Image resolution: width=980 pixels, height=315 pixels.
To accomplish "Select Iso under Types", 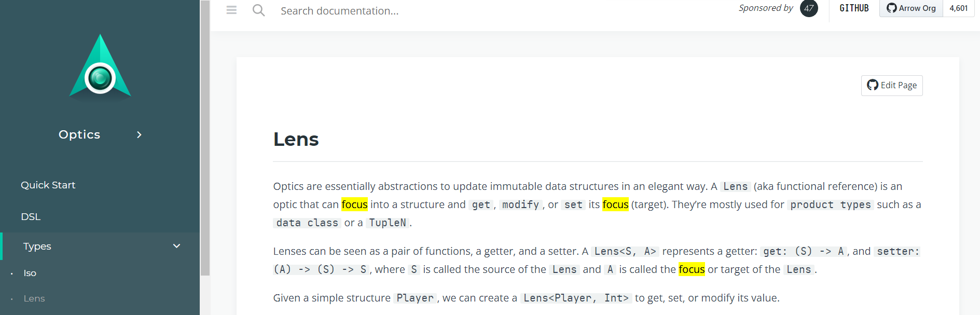I will [30, 273].
